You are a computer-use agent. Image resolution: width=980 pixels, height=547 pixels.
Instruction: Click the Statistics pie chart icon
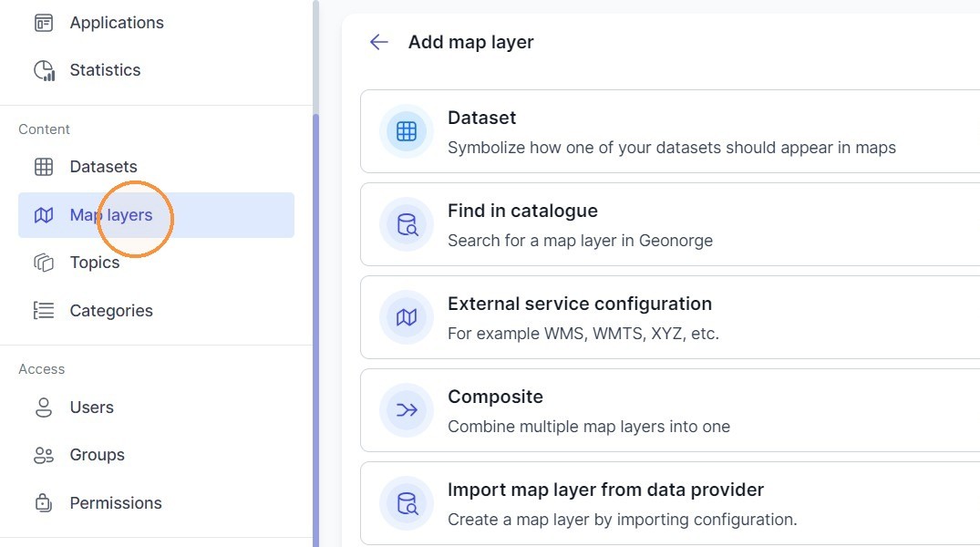click(44, 70)
